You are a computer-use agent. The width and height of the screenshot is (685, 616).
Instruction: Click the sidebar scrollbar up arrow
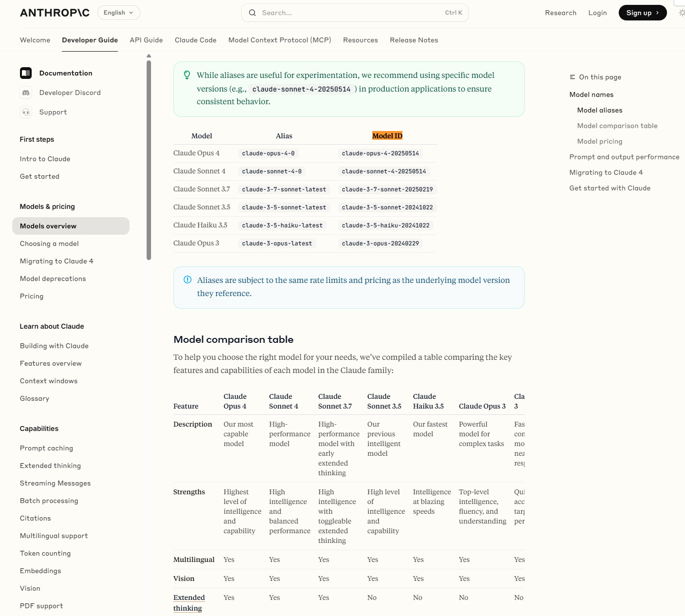149,56
